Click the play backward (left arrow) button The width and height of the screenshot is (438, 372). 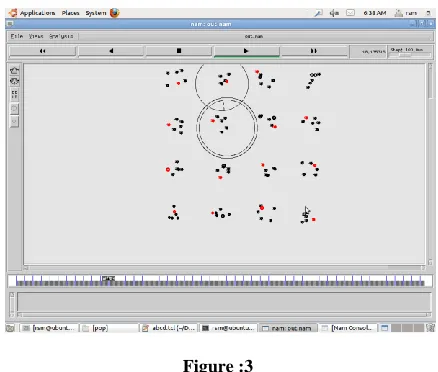point(111,51)
